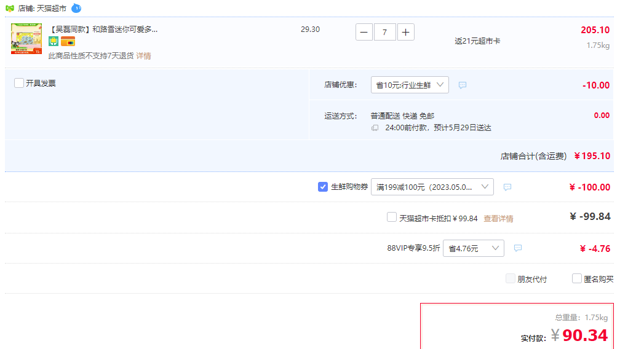644x349 pixels.
Task: Click the store discount amount -10.00
Action: [x=596, y=85]
